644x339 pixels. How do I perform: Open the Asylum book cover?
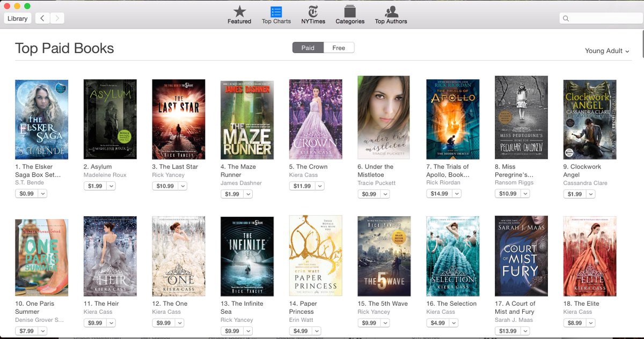pyautogui.click(x=110, y=120)
